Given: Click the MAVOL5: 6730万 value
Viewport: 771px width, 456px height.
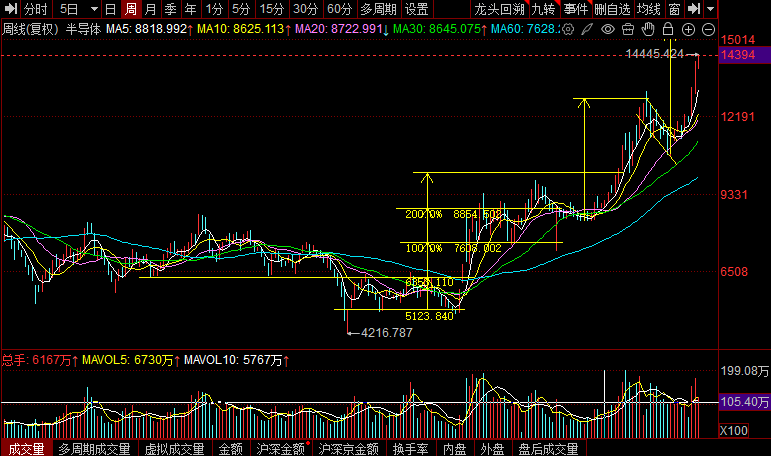Looking at the screenshot, I should click(x=131, y=360).
